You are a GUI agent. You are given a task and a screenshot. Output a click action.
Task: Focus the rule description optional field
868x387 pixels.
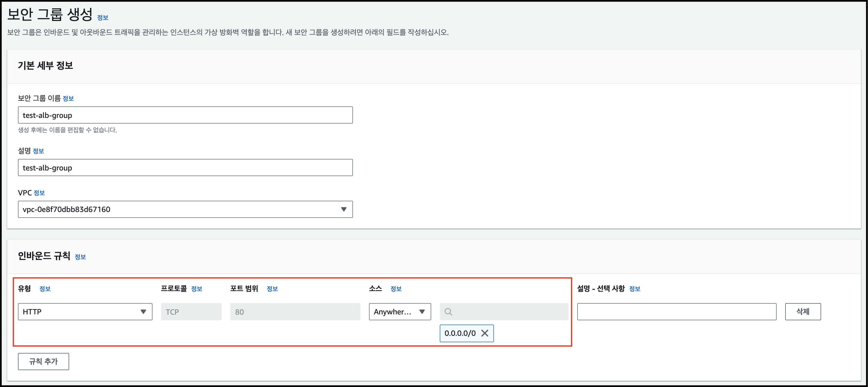(x=677, y=312)
